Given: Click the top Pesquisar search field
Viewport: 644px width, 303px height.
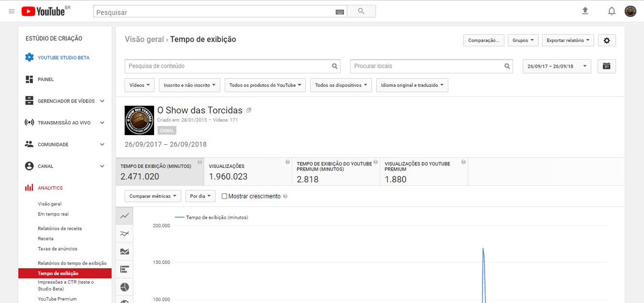Looking at the screenshot, I should pyautogui.click(x=220, y=11).
